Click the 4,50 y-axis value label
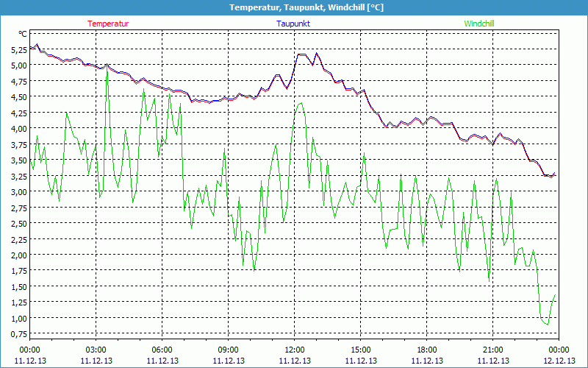This screenshot has height=368, width=588. pyautogui.click(x=18, y=97)
